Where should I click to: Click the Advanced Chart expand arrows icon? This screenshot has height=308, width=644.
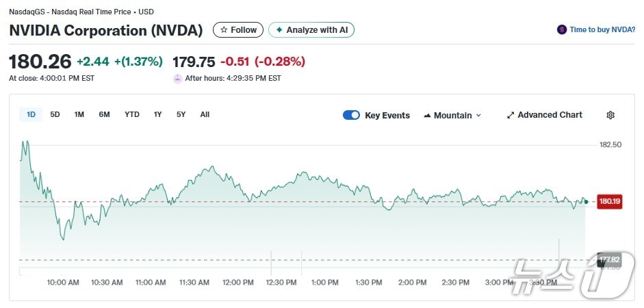coord(511,115)
